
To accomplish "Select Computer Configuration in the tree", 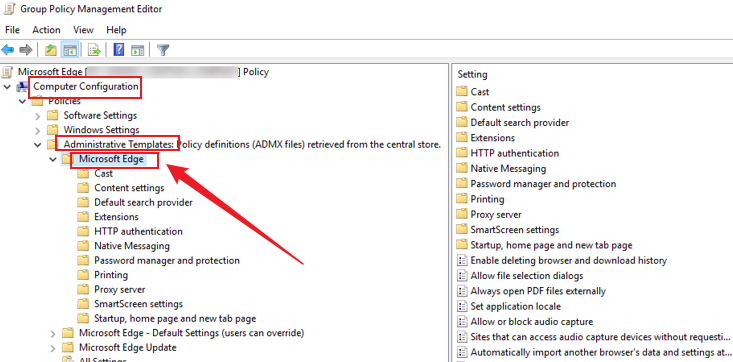I will [86, 87].
